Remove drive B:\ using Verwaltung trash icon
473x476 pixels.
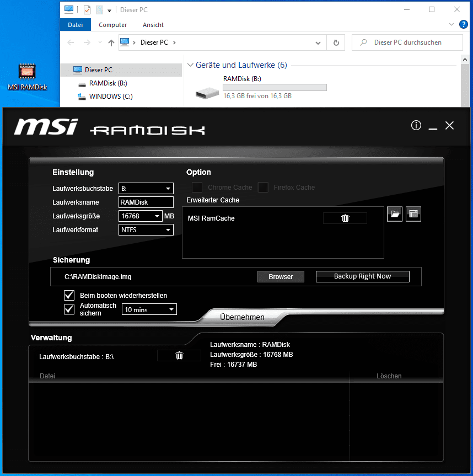click(179, 355)
